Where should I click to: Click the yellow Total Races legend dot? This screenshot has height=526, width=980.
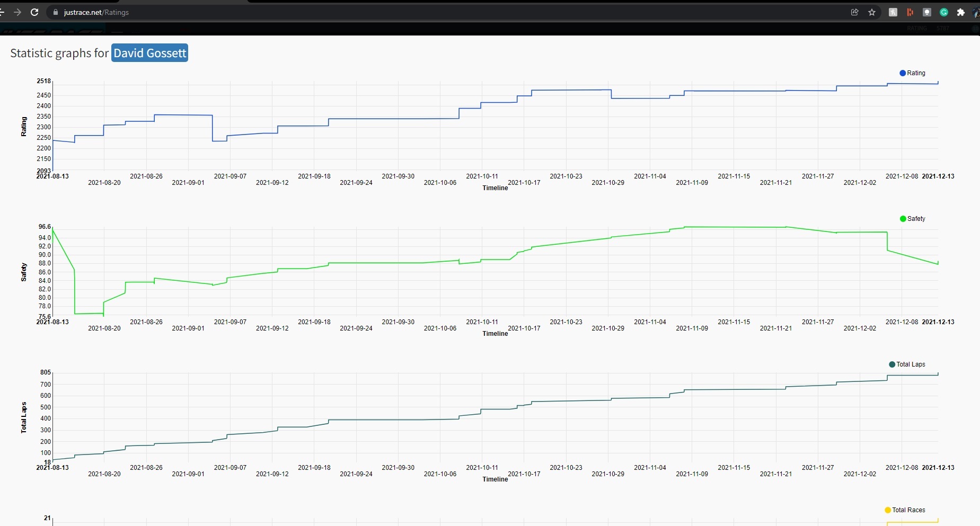coord(888,510)
